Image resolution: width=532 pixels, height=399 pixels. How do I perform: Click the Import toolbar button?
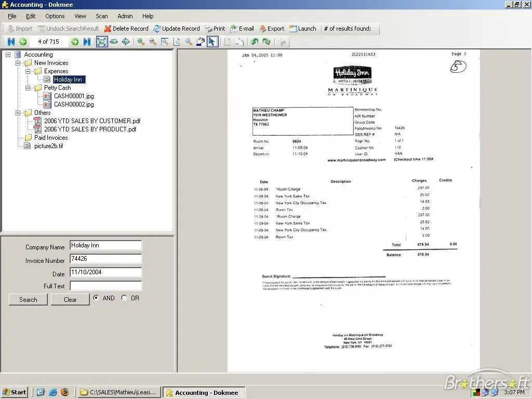click(20, 29)
